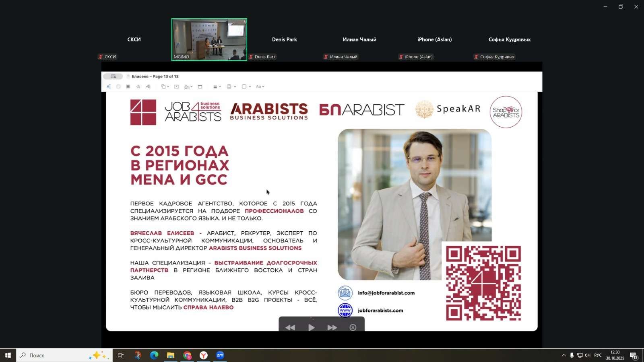Open the line thickness style dropdown
Image resolution: width=644 pixels, height=362 pixels.
[x=217, y=86]
